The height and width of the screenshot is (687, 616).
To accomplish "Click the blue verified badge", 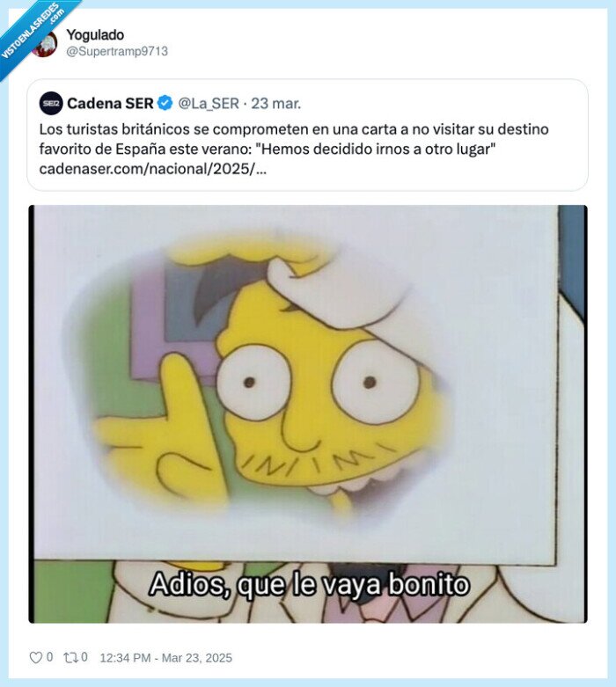I will (165, 104).
